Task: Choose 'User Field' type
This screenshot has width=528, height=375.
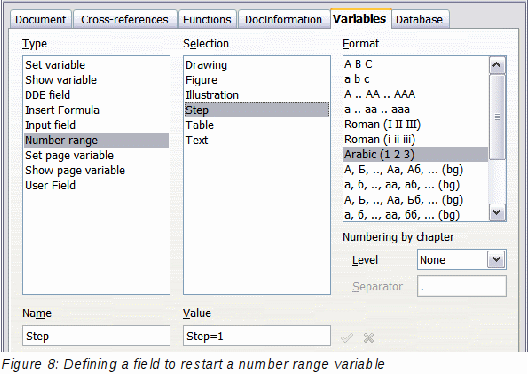Action: tap(96, 185)
